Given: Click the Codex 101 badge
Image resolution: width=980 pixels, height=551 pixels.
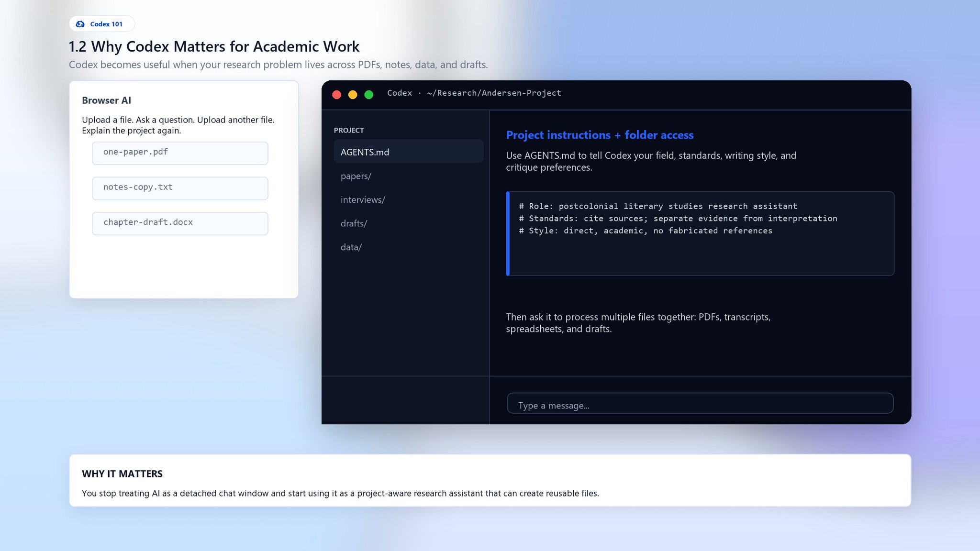Looking at the screenshot, I should [102, 24].
